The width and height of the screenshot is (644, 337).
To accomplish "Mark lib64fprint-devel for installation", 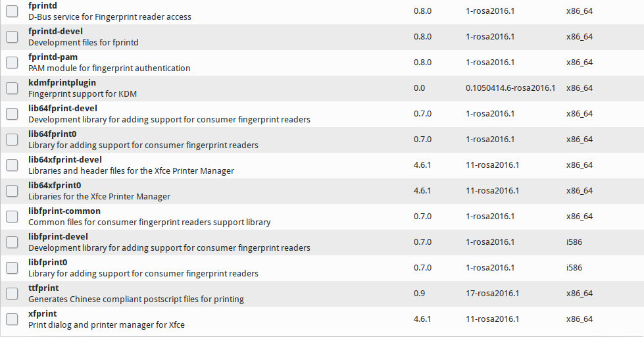I will 12,114.
